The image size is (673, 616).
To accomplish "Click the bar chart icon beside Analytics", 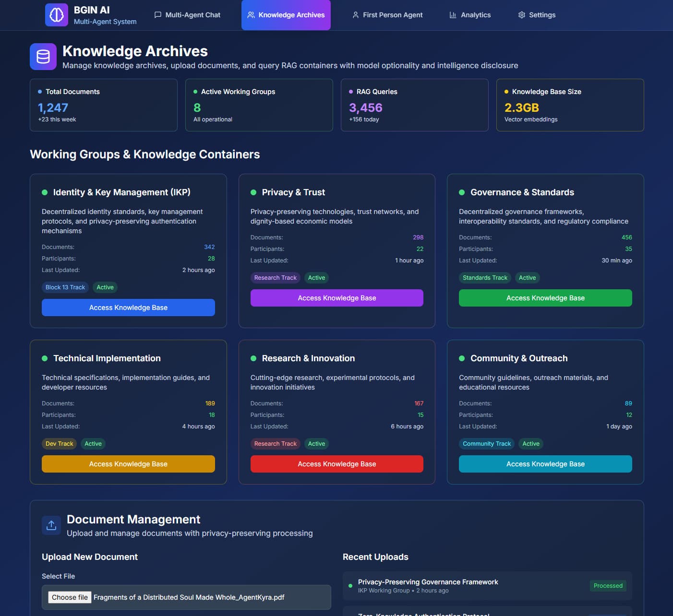I will [453, 15].
